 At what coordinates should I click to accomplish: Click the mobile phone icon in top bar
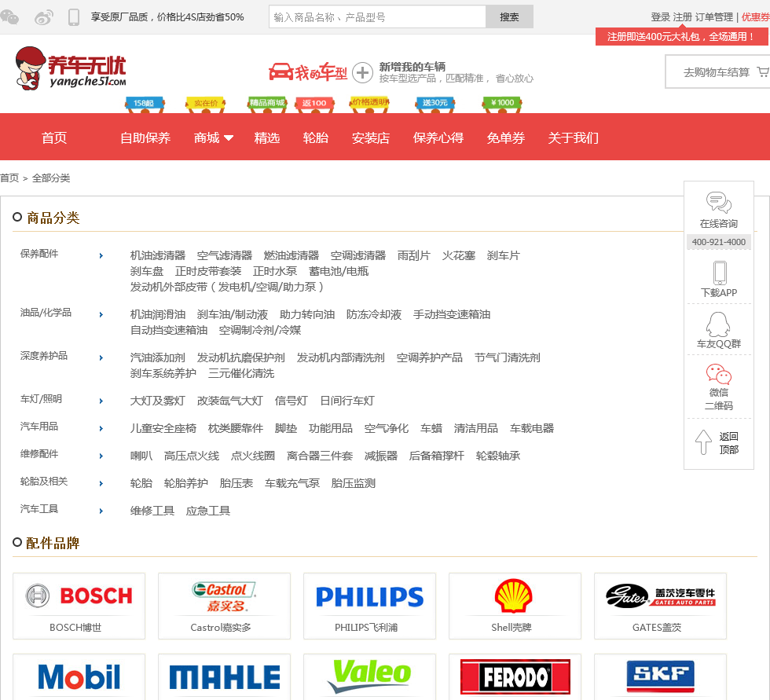coord(74,17)
